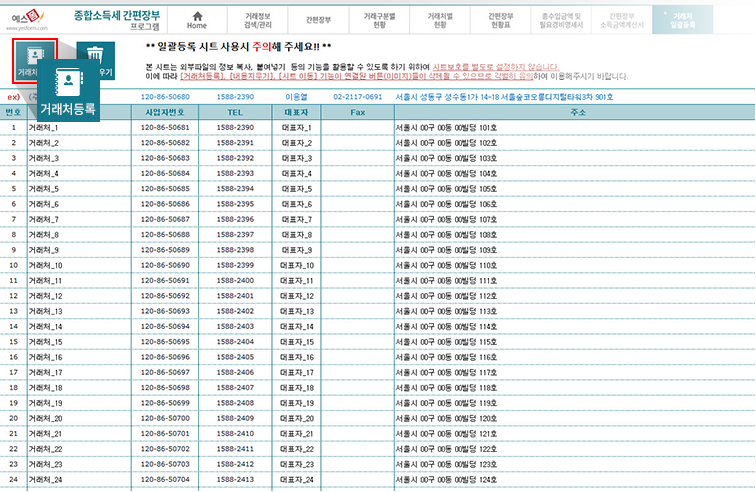Click the 주소 column header
The height and width of the screenshot is (492, 756).
[x=577, y=112]
